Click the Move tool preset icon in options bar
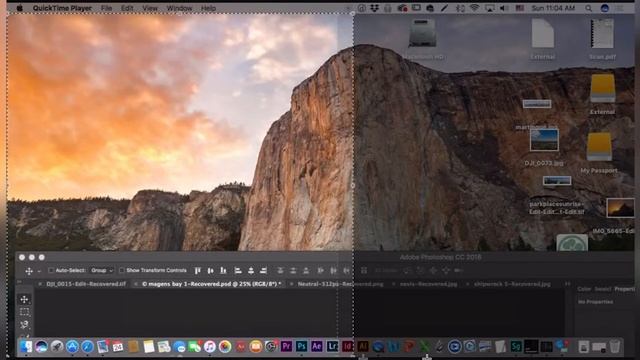This screenshot has width=640, height=360. [x=29, y=271]
